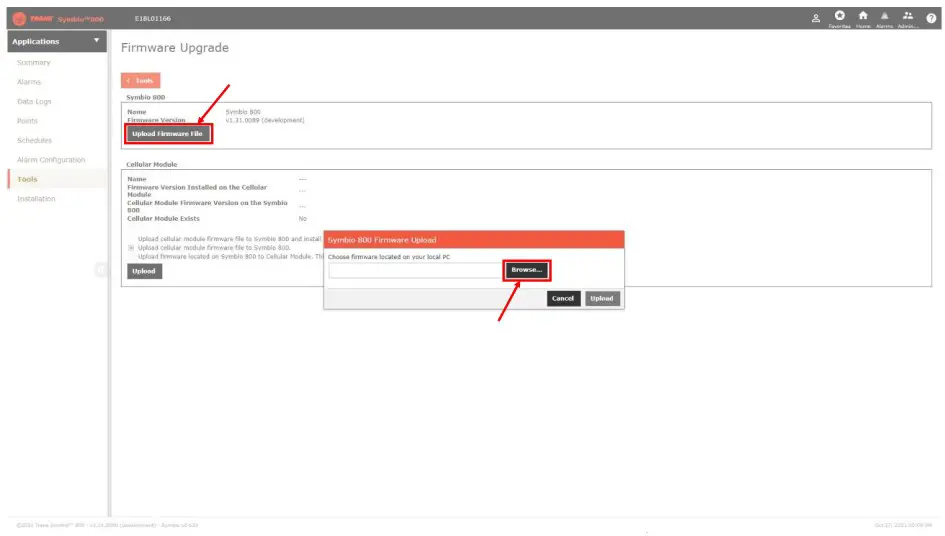The height and width of the screenshot is (536, 945).
Task: Open Data Logs in the sidebar
Action: [x=34, y=101]
